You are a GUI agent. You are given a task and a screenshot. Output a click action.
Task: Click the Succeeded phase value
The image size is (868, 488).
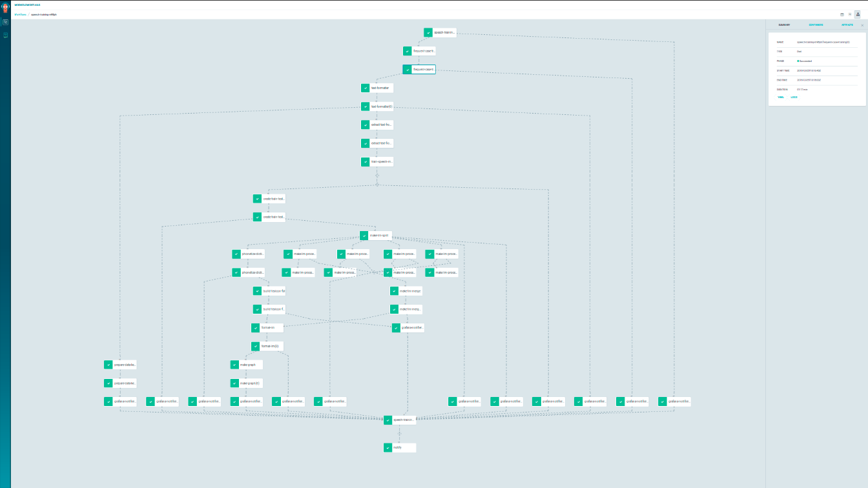[805, 61]
